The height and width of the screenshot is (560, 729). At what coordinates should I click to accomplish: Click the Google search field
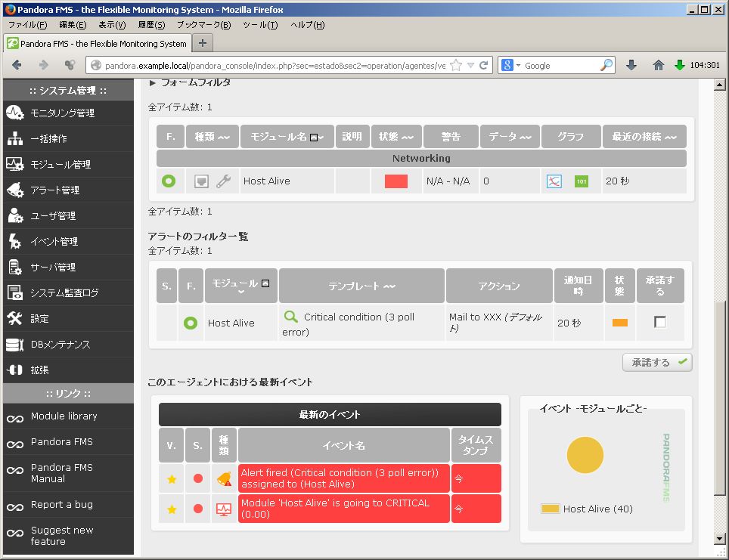pyautogui.click(x=560, y=66)
